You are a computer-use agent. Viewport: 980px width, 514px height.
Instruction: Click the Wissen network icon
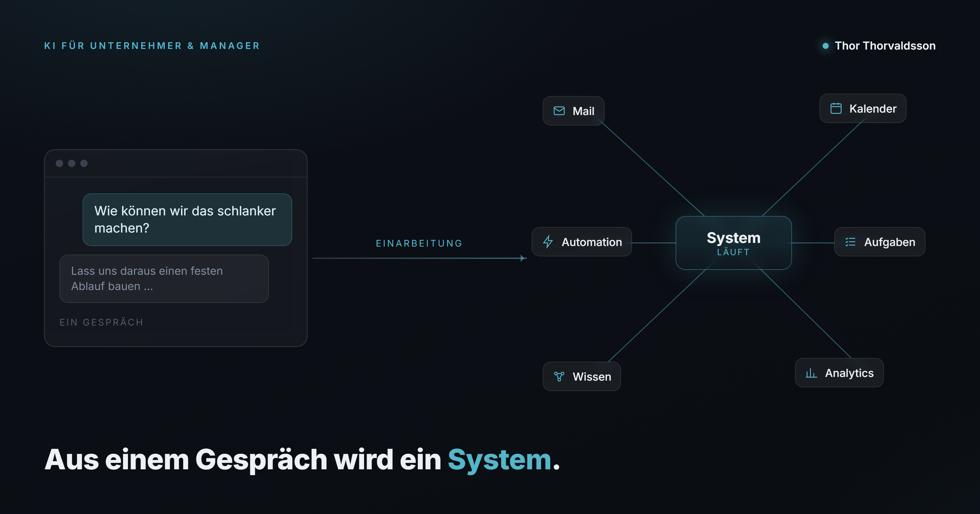(559, 376)
